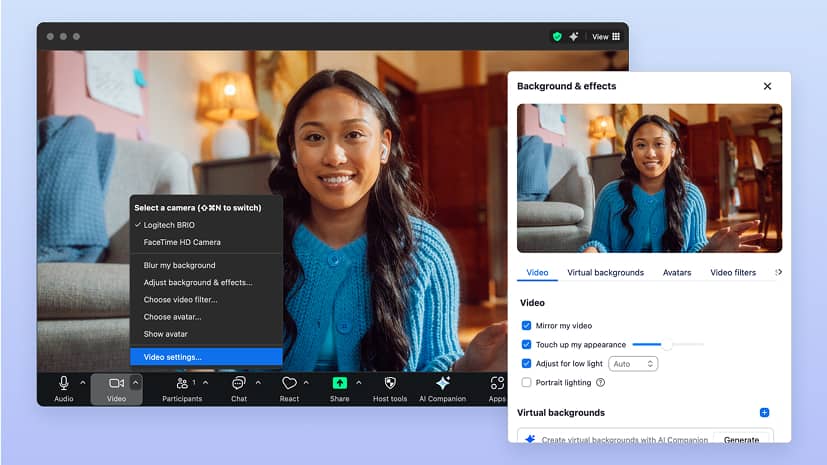Open Host tools shield icon

[x=390, y=384]
